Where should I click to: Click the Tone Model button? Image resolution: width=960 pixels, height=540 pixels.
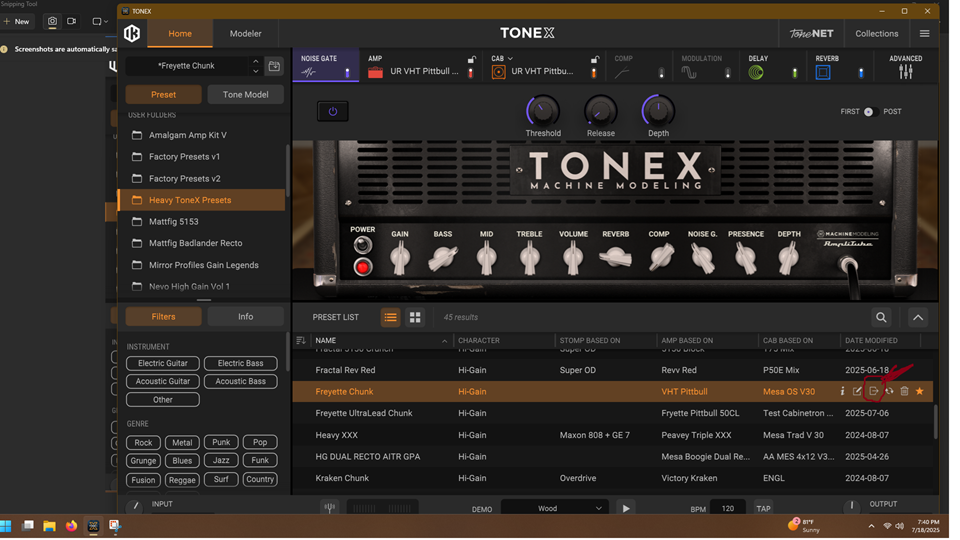[x=245, y=94]
